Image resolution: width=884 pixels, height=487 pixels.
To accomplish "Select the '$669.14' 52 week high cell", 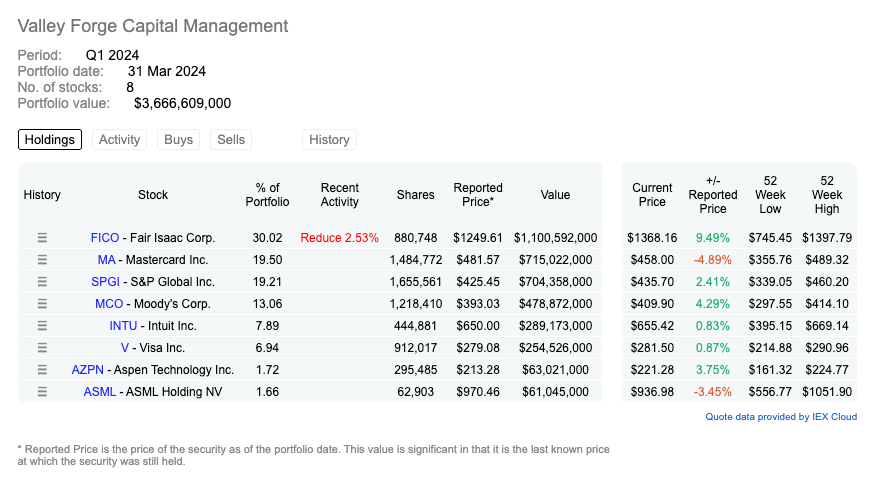I will (826, 326).
